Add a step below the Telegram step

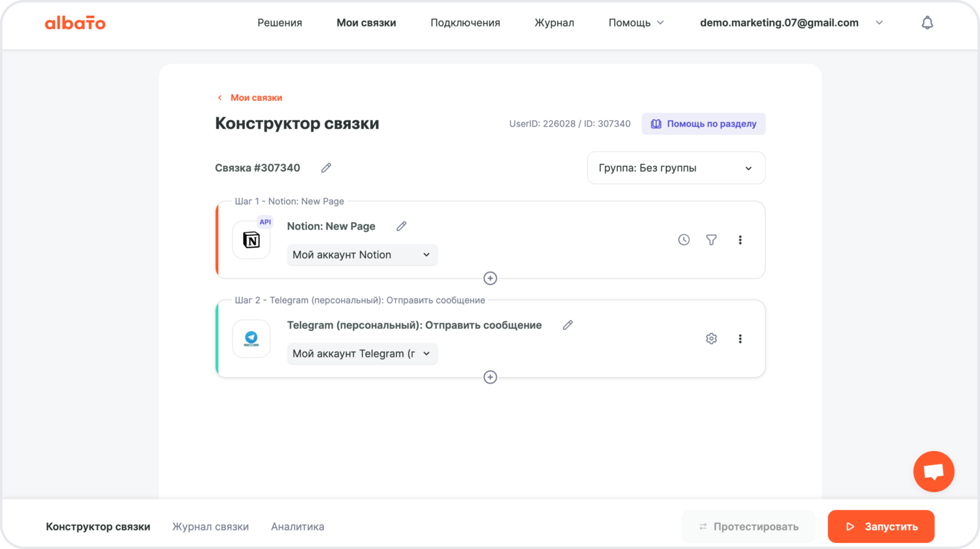click(490, 377)
